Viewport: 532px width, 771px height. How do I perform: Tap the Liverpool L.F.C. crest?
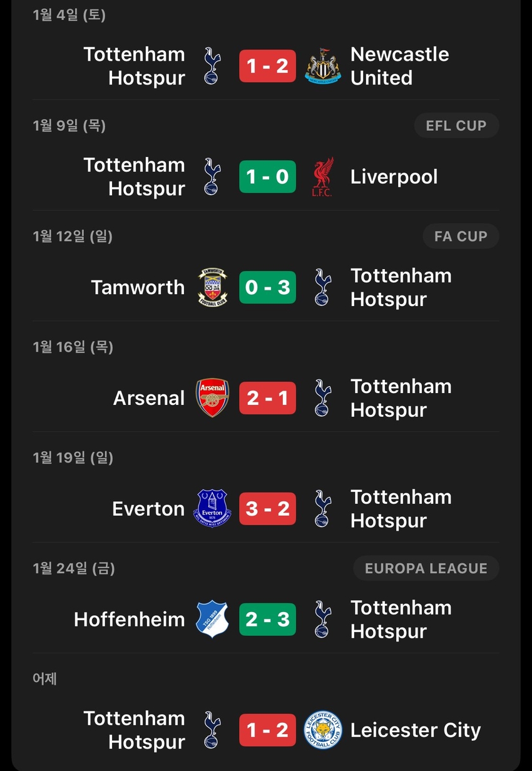323,176
